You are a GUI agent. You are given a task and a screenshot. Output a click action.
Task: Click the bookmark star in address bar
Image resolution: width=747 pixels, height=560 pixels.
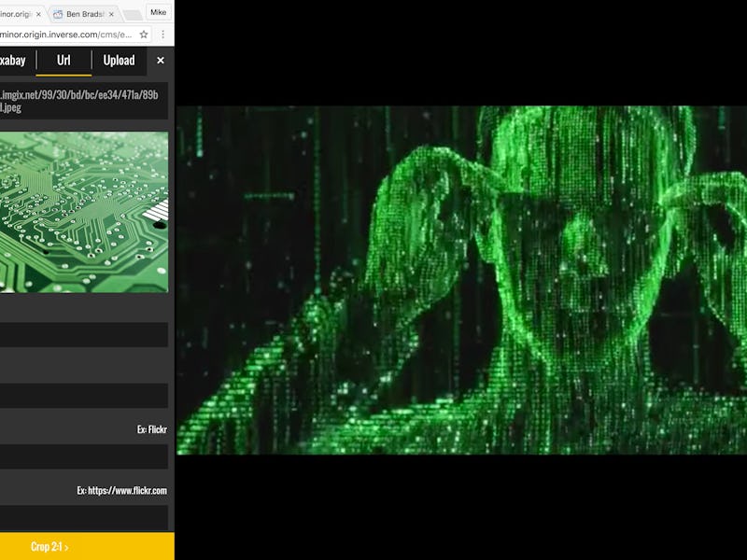point(144,35)
